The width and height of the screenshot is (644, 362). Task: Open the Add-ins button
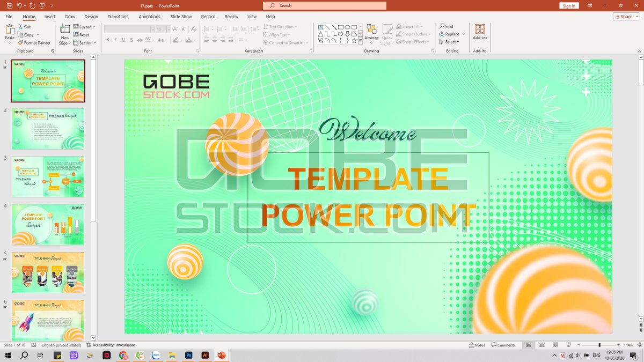(480, 32)
